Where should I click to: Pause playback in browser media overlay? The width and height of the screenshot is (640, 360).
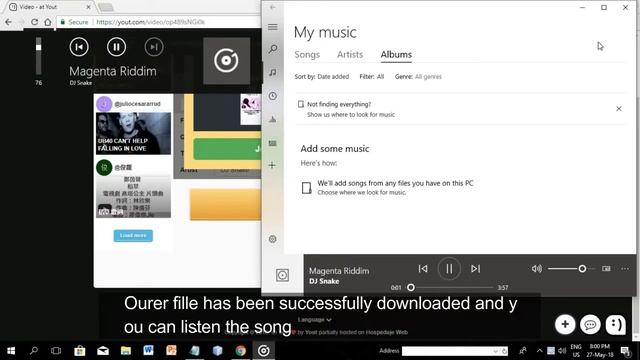pos(116,47)
